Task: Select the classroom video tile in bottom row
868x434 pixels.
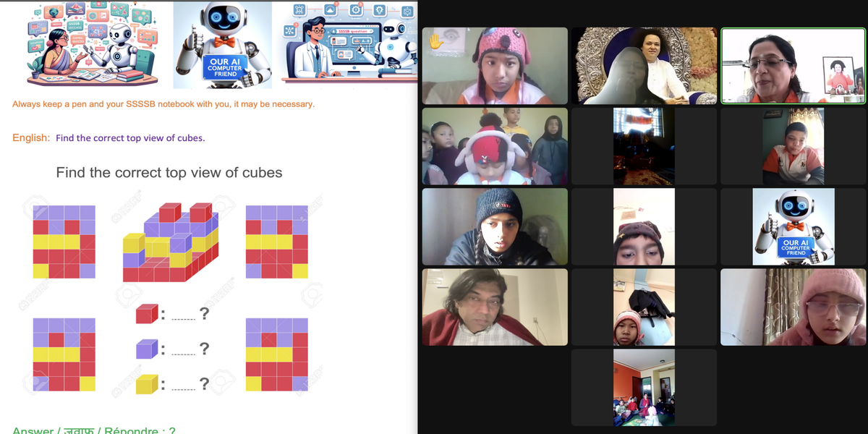Action: tap(644, 387)
